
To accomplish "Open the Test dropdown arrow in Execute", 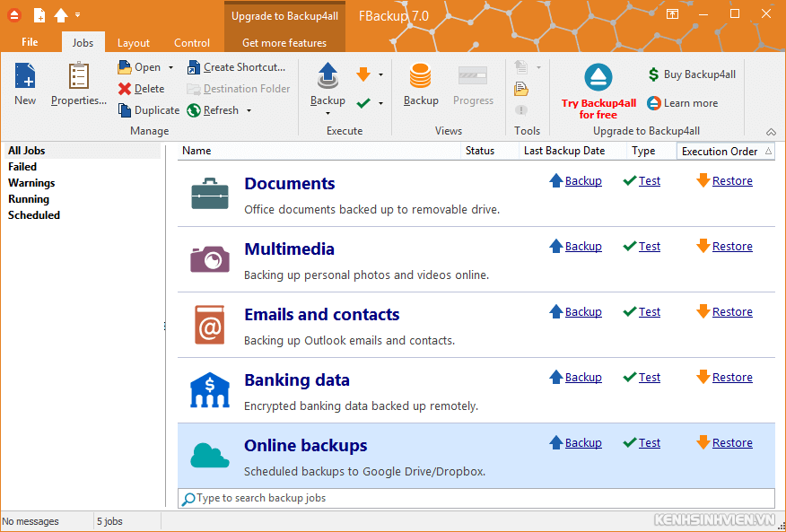I will coord(381,103).
